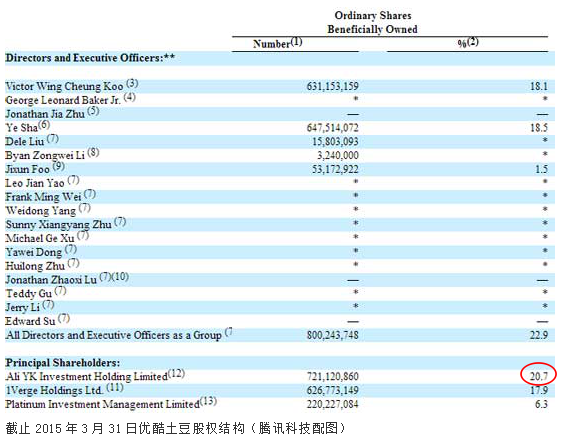Select the name Dele Liu
This screenshot has width=564, height=437.
[24, 141]
